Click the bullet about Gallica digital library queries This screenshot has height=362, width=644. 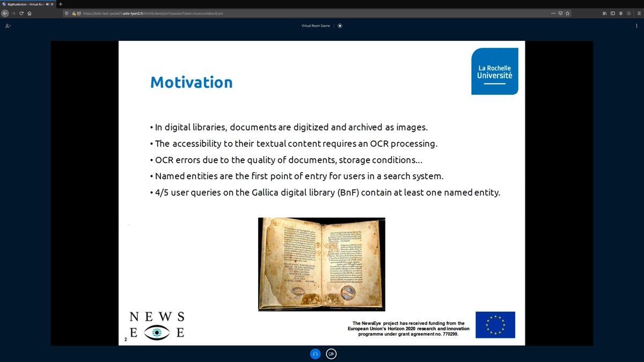325,192
